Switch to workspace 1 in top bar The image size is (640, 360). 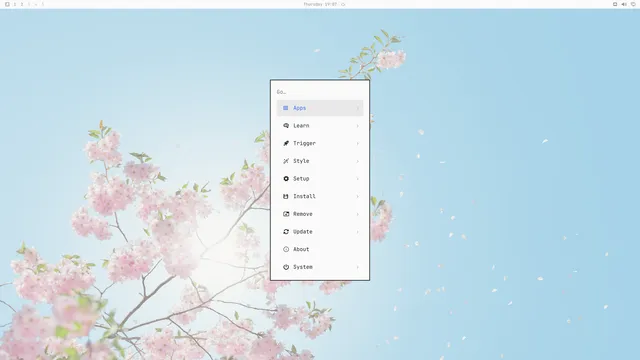15,4
